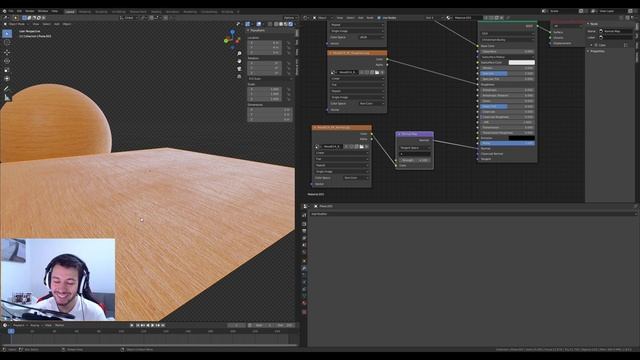Switch to rendered viewport shading
The image size is (640, 360).
pos(291,24)
